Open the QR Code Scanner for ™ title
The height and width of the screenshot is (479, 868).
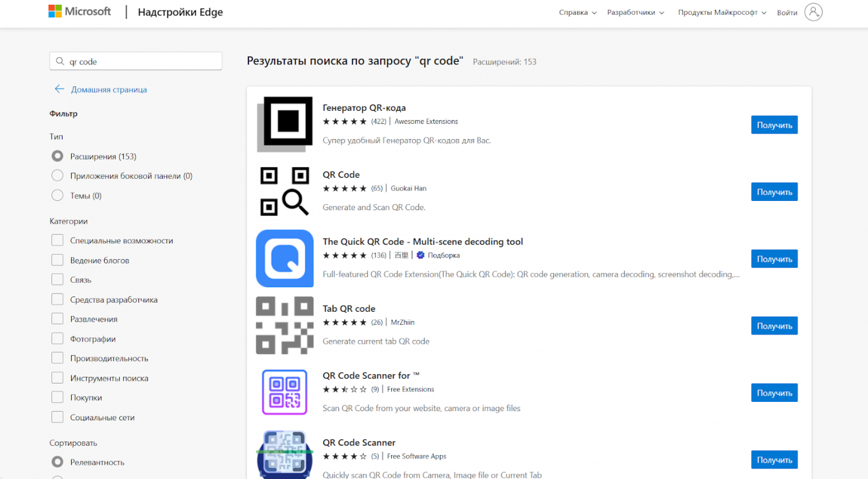(371, 375)
